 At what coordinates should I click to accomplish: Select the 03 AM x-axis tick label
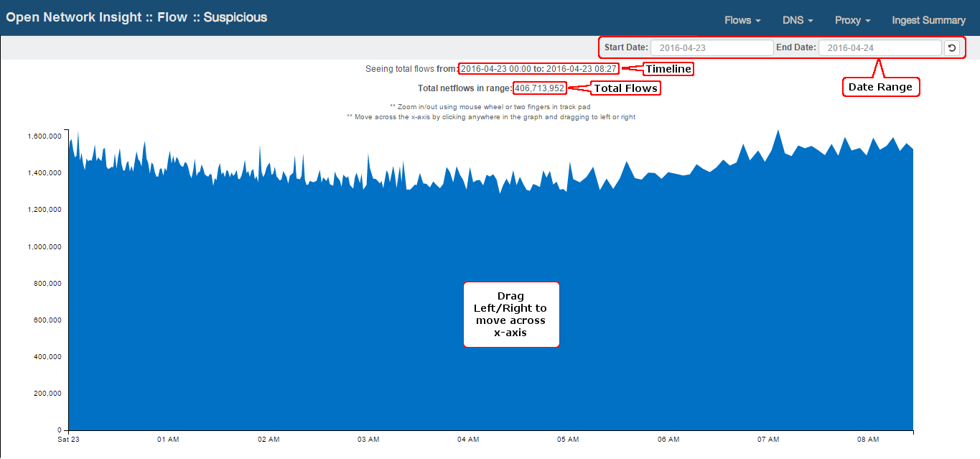(368, 439)
